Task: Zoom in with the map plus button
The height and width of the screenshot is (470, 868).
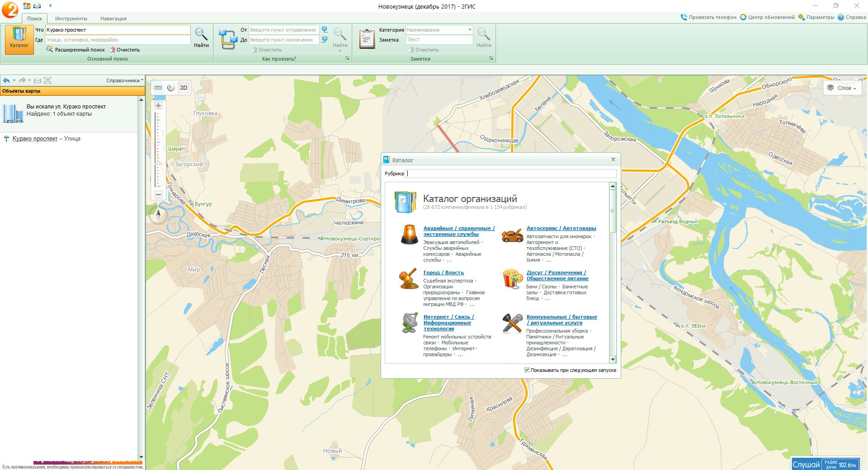Action: pyautogui.click(x=158, y=105)
